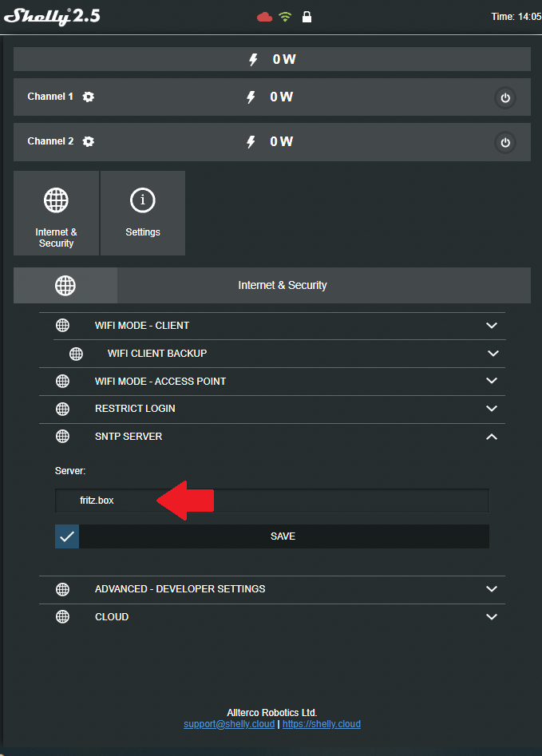The width and height of the screenshot is (542, 756).
Task: Click the white padlock icon
Action: pos(307,18)
